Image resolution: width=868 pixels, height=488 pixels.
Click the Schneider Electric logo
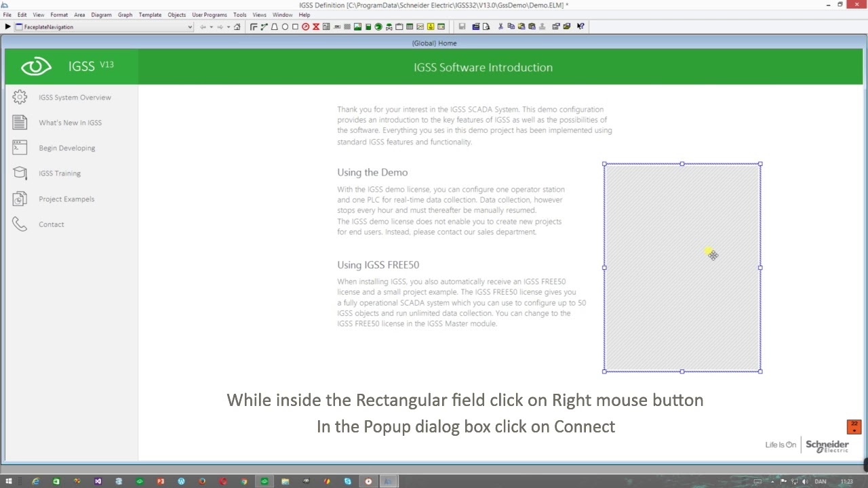coord(827,445)
